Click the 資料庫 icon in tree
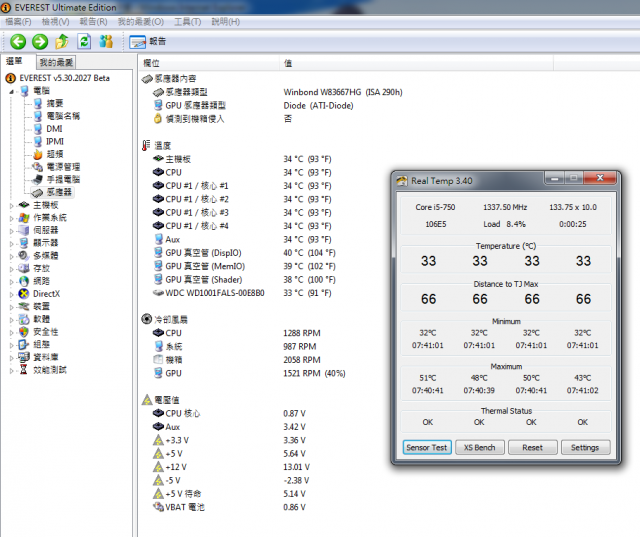This screenshot has width=640, height=537. (24, 357)
